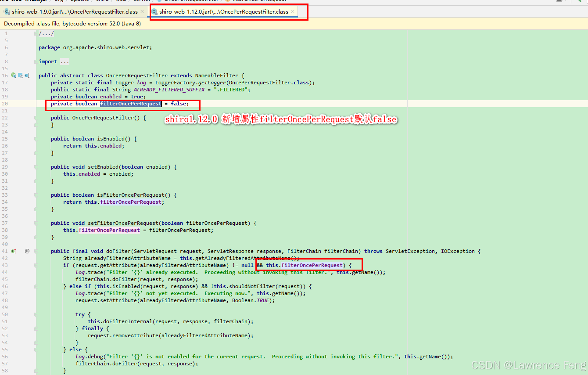
Task: Click doFilterInternal call on line 51
Action: 128,321
